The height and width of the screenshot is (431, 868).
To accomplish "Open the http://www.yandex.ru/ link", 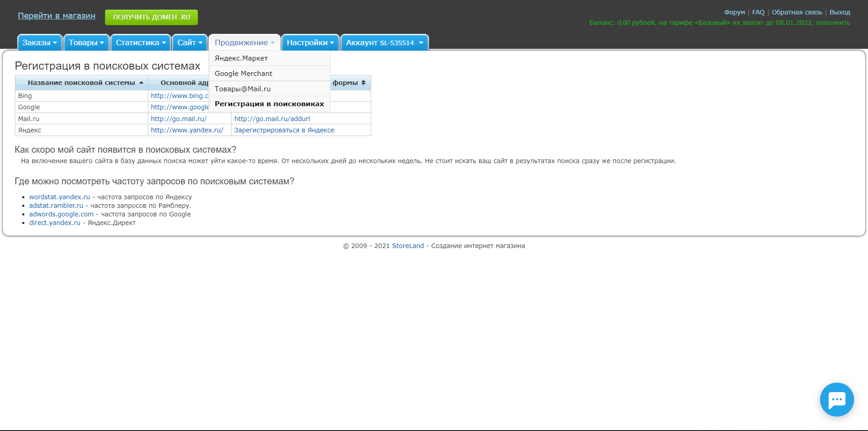I will [187, 130].
